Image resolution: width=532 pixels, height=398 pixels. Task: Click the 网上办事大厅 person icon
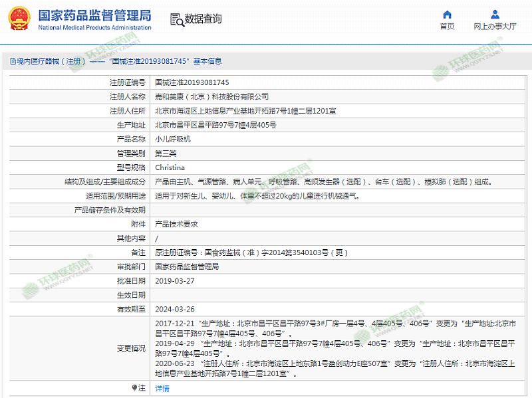495,14
